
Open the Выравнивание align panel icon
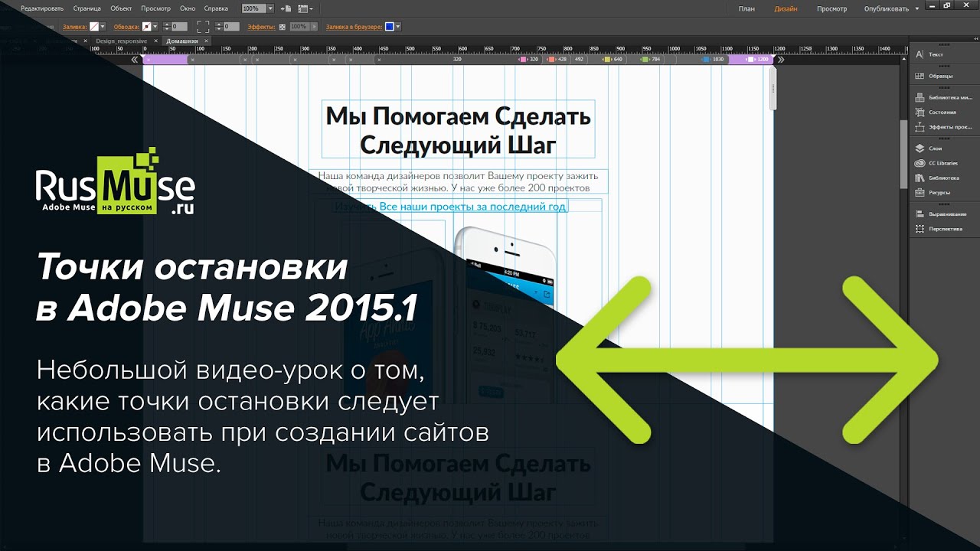[x=920, y=214]
